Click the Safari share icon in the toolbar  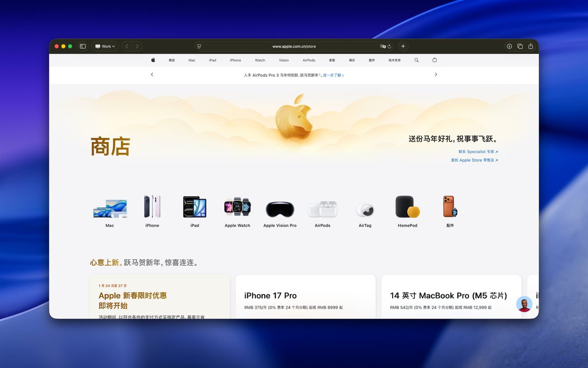coord(531,46)
